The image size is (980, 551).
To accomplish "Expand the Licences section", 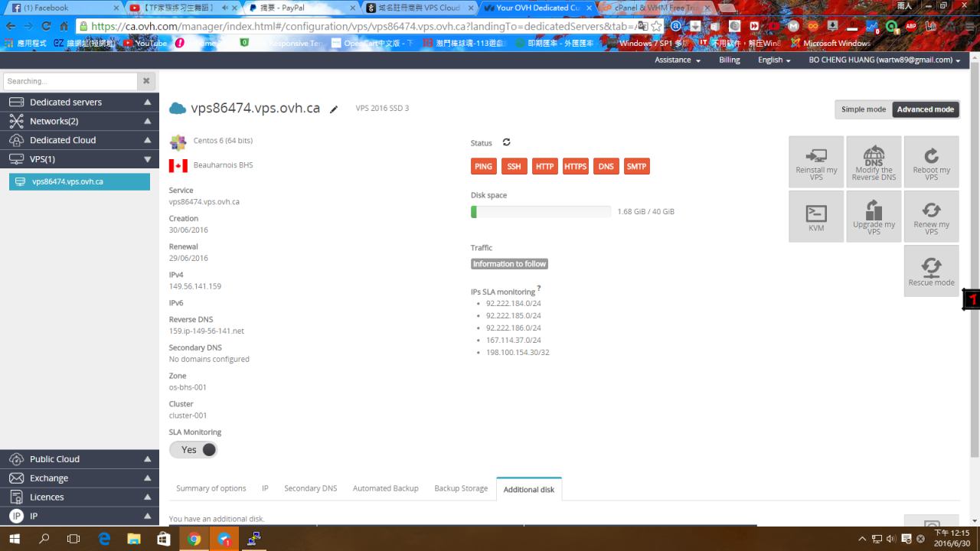I will coord(80,497).
